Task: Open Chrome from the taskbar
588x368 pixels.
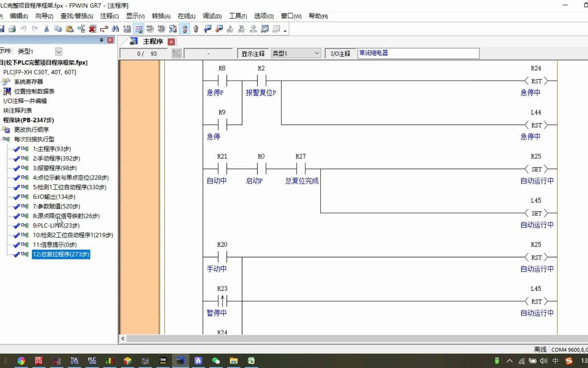Action: [21, 361]
